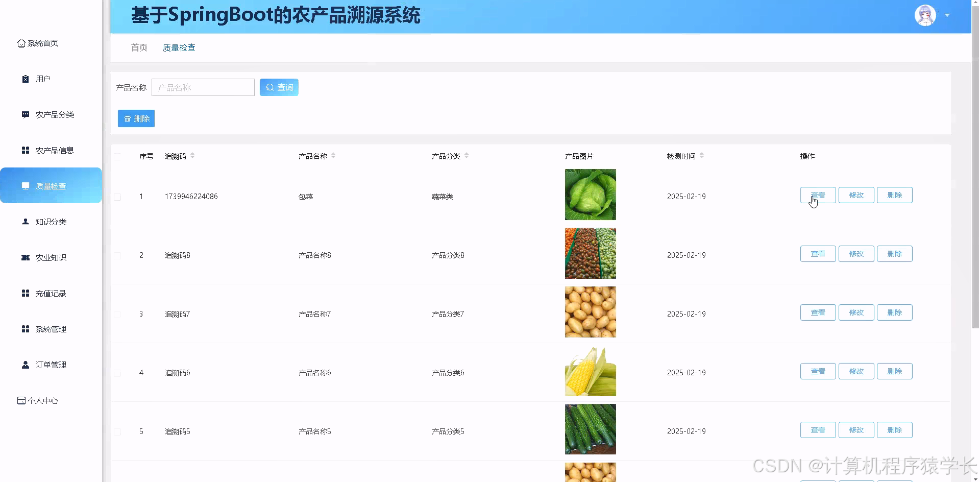The width and height of the screenshot is (980, 482).
Task: Sort by 检测时间 using its sort arrows
Action: (702, 156)
